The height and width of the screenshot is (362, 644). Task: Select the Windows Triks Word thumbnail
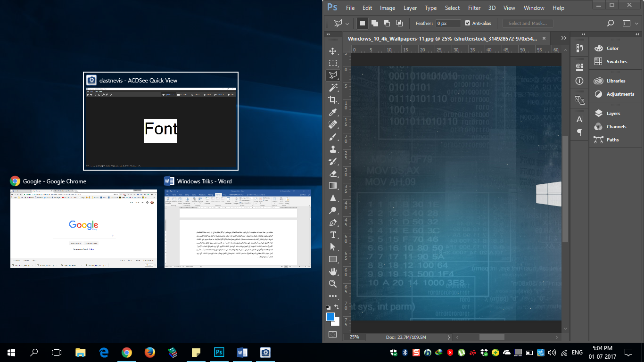[x=238, y=229]
